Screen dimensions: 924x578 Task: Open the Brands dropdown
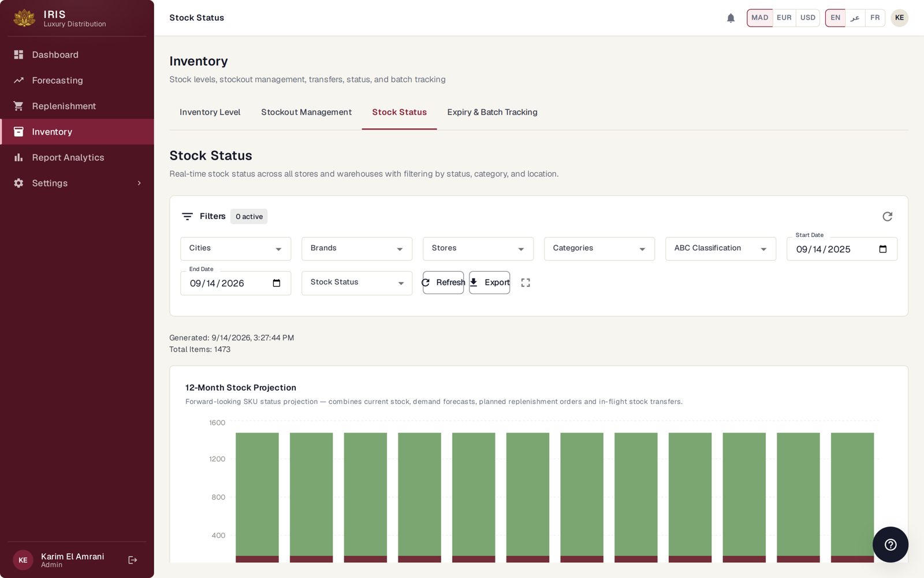click(357, 249)
